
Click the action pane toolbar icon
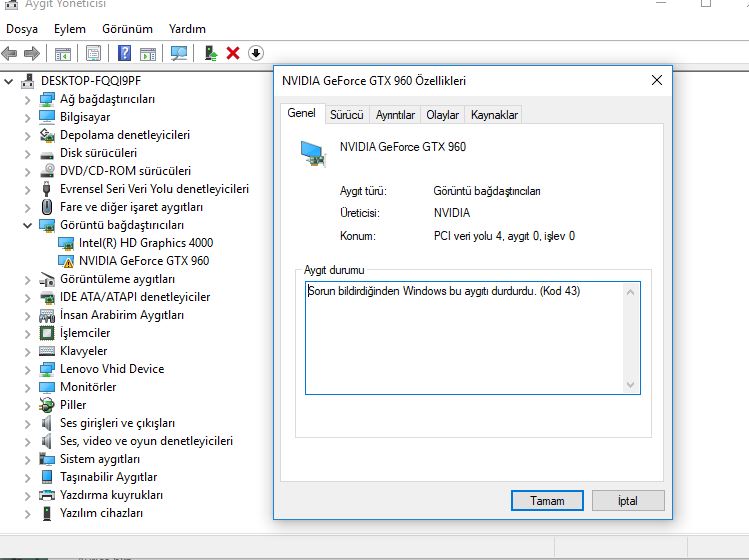pos(148,54)
